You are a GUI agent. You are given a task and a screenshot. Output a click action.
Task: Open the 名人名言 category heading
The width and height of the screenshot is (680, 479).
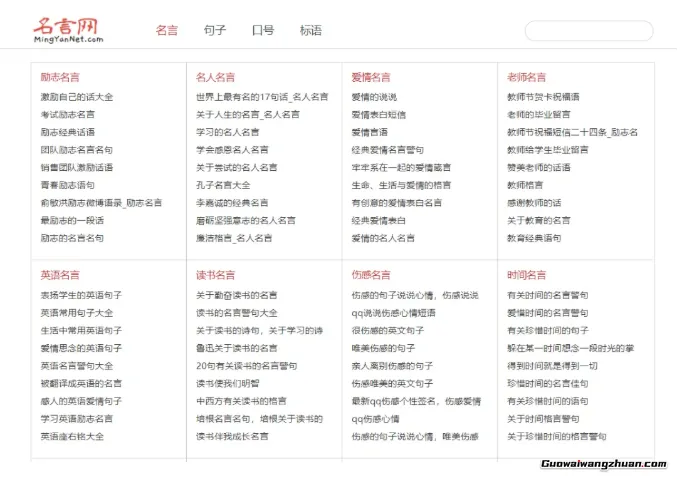[x=215, y=77]
